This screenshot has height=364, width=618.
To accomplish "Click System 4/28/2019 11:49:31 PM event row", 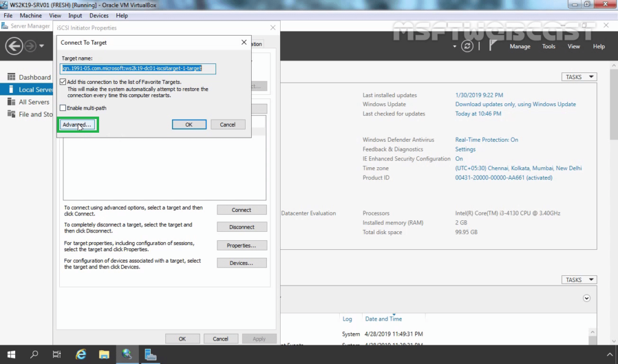I will pos(382,334).
